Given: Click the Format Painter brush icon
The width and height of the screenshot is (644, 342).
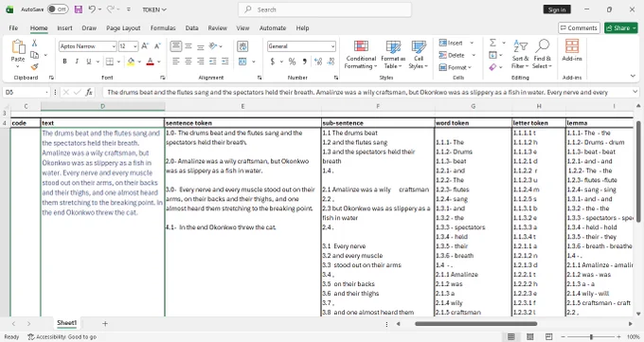Looking at the screenshot, I should pos(34,66).
